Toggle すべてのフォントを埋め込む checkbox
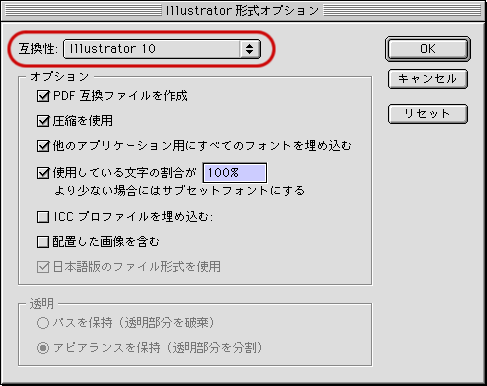The width and height of the screenshot is (487, 386). 43,146
